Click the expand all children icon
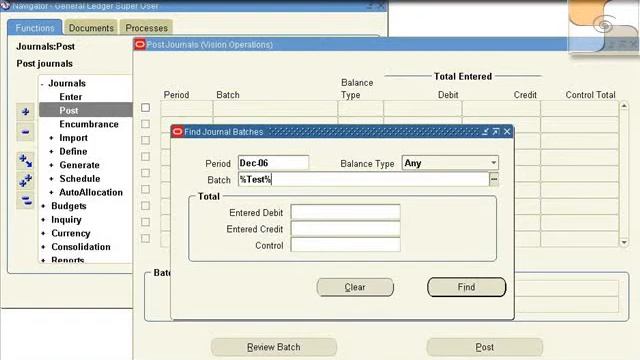Viewport: 640px width, 360px height. tap(25, 161)
